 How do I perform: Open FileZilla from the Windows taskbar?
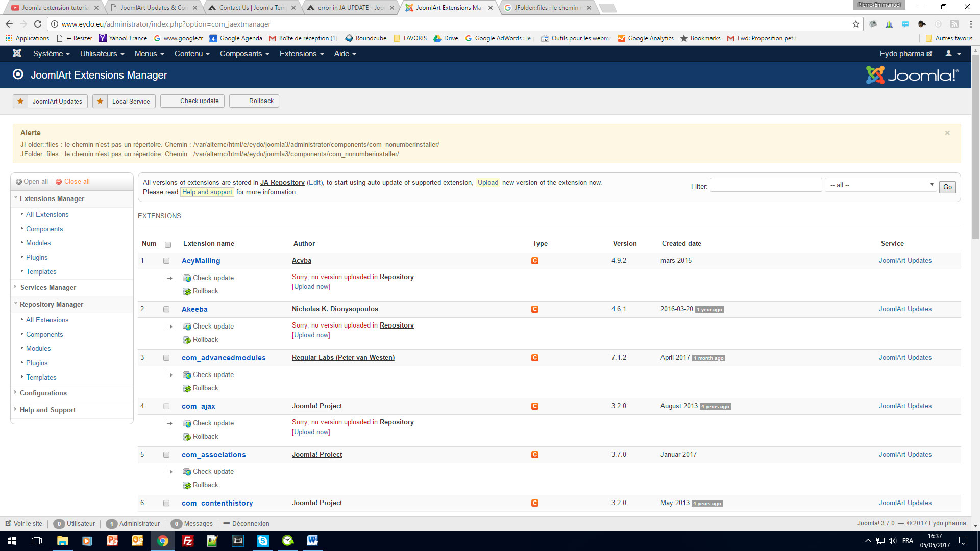pos(187,541)
